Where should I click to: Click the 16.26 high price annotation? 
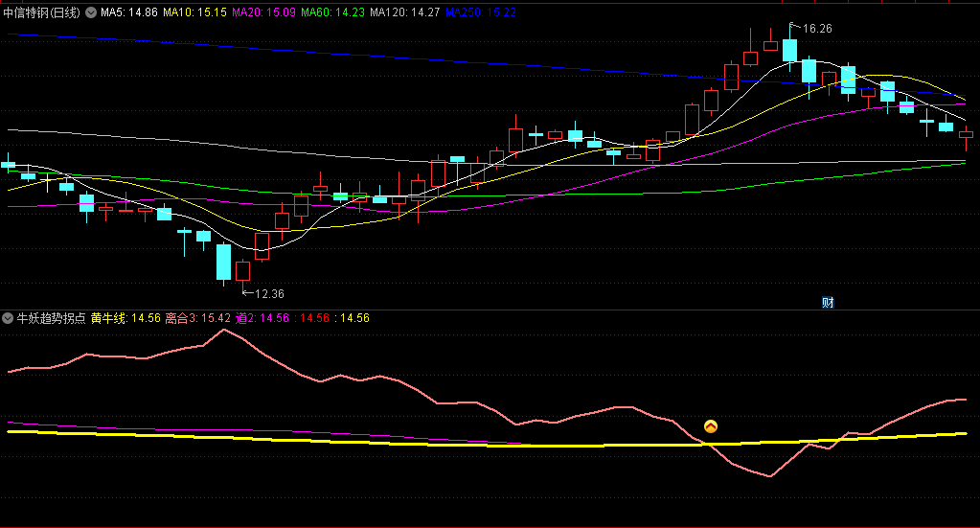[817, 29]
